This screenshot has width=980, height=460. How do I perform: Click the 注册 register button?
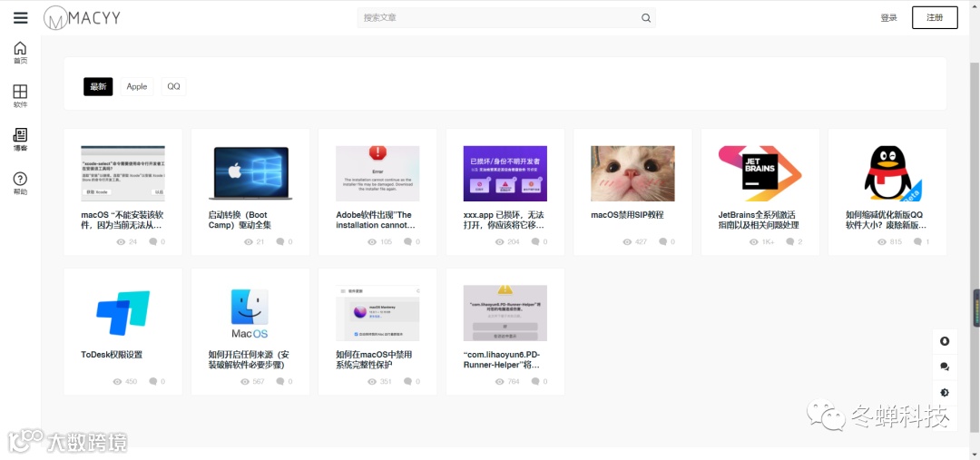935,17
